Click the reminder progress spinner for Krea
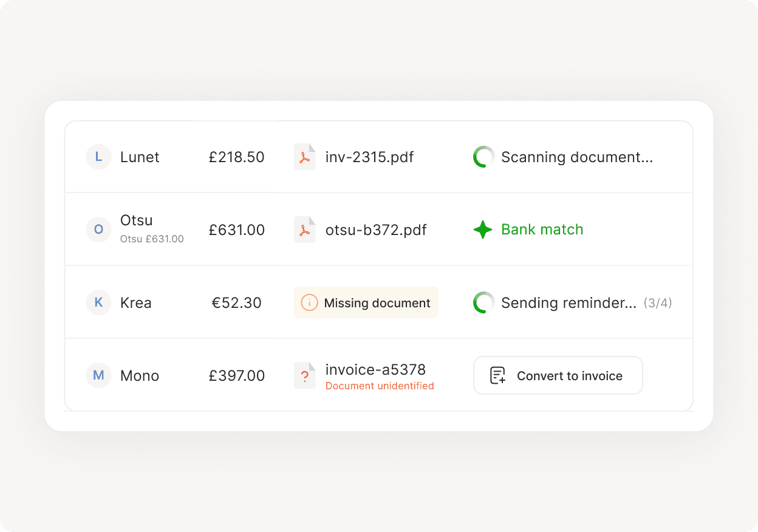 coord(483,302)
